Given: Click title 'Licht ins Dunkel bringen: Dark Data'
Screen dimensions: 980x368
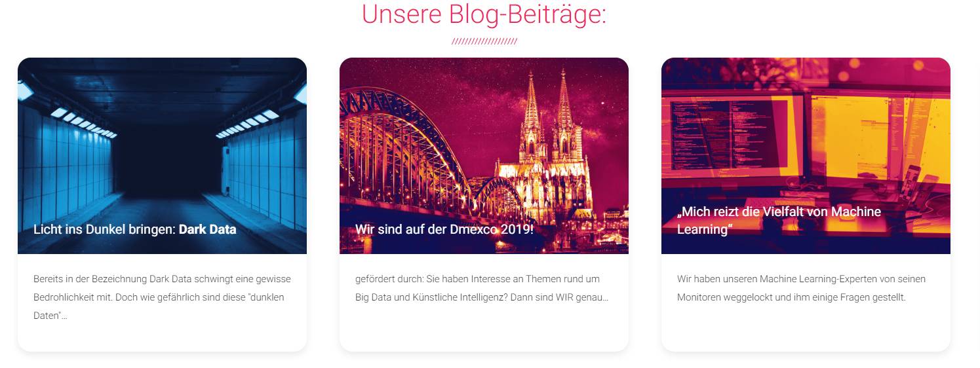Looking at the screenshot, I should coord(134,230).
